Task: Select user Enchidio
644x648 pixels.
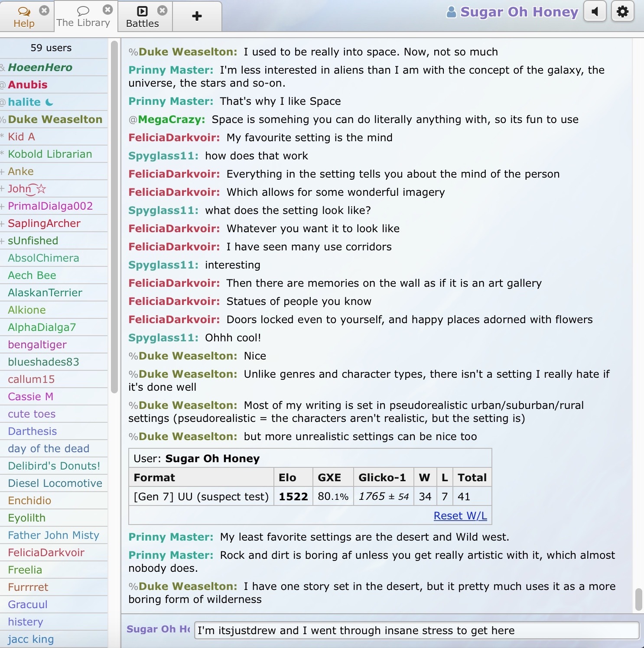Action: click(54, 500)
